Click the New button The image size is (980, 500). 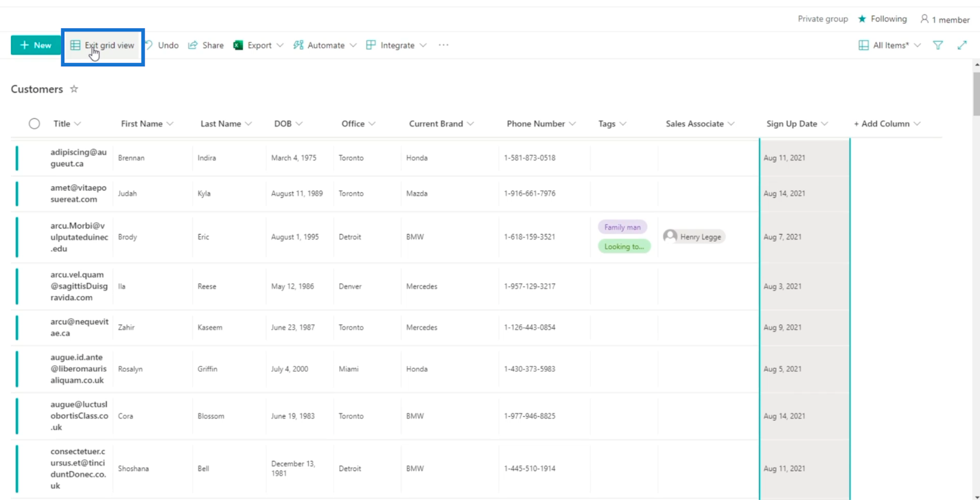tap(36, 45)
